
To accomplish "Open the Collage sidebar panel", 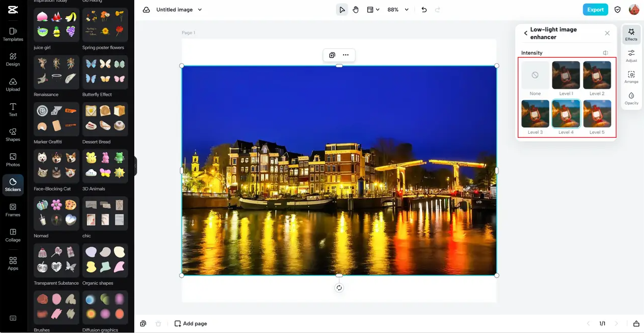I will (x=13, y=235).
